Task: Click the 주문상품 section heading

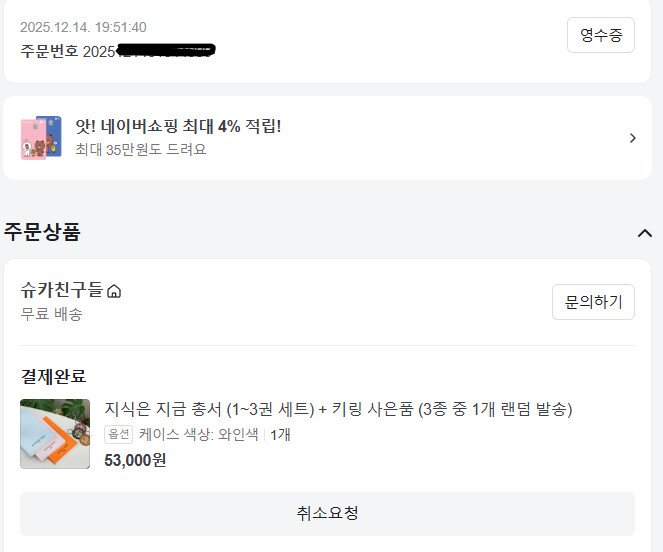Action: click(x=42, y=233)
